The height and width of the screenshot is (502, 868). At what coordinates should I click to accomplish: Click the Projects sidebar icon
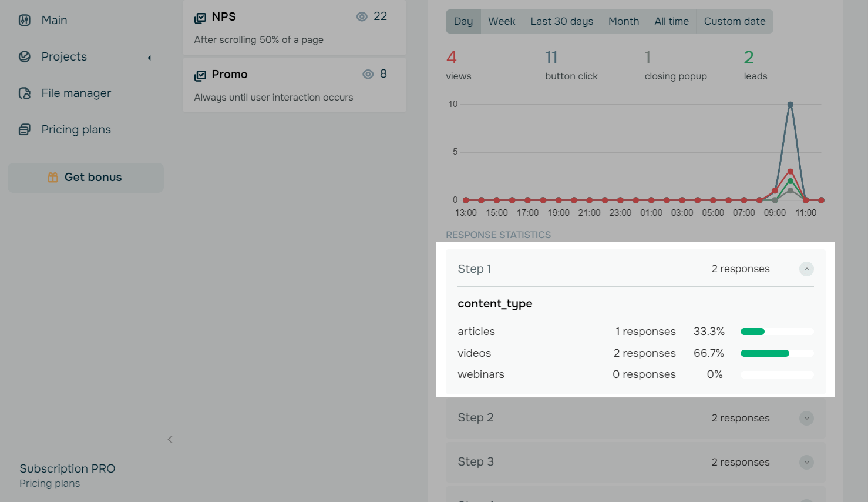pos(25,56)
